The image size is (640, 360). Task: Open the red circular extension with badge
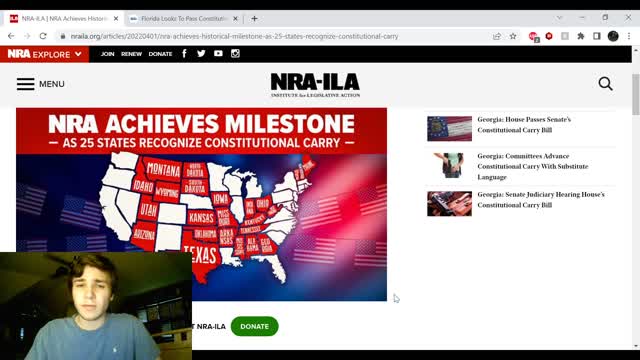[533, 37]
